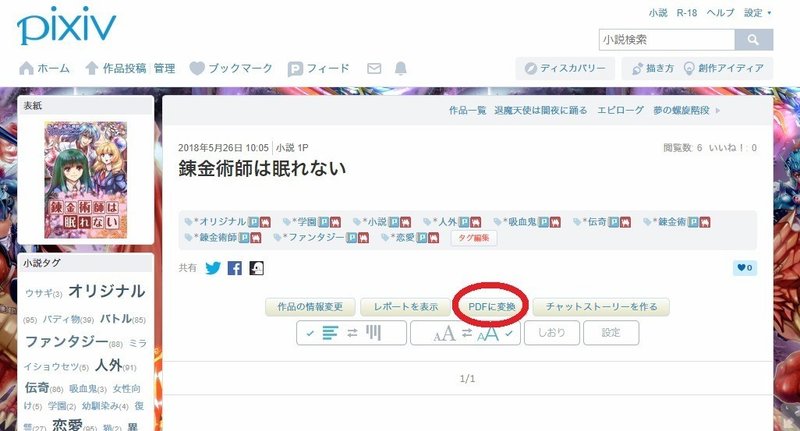Click red icon beside *吸血鬼

(556, 222)
